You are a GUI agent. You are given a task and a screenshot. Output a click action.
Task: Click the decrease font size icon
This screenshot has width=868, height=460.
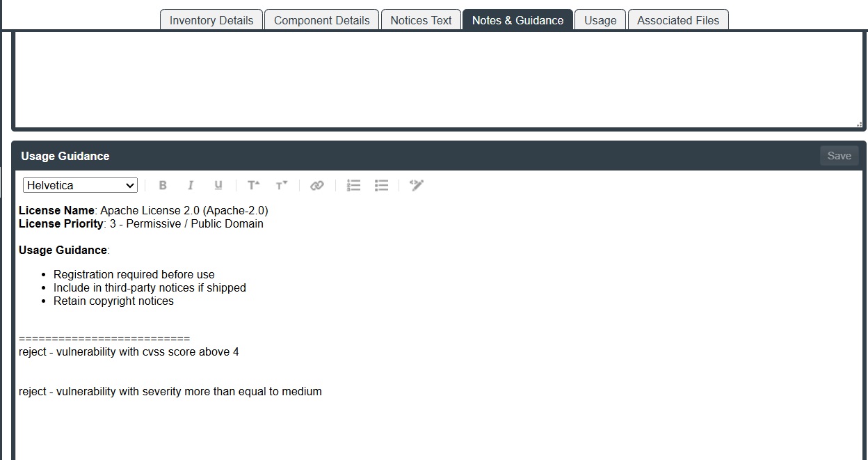tap(281, 185)
